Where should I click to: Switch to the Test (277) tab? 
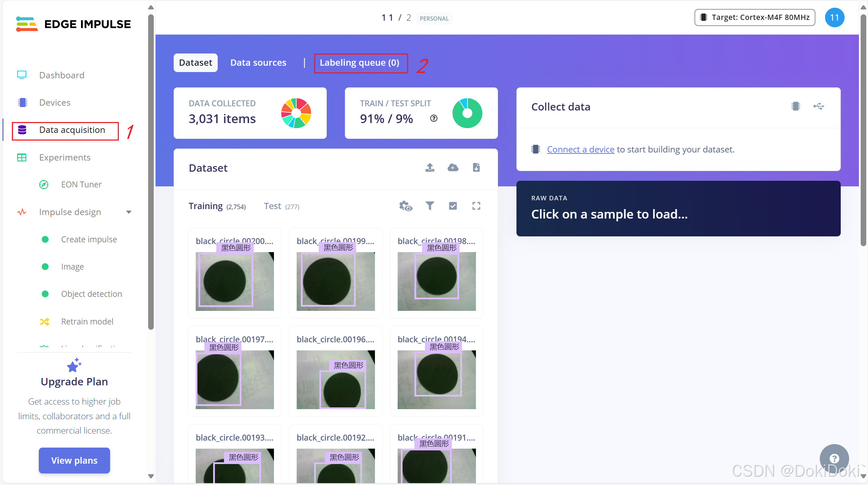281,206
